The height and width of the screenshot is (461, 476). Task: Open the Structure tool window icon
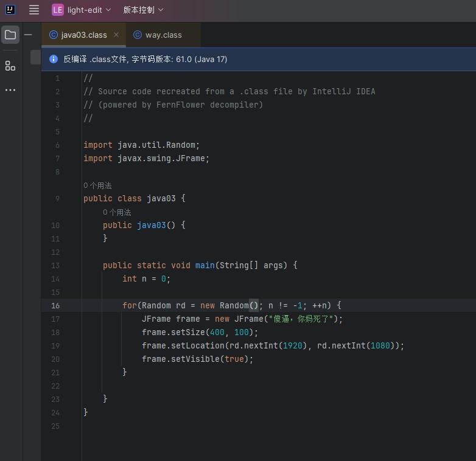(10, 66)
